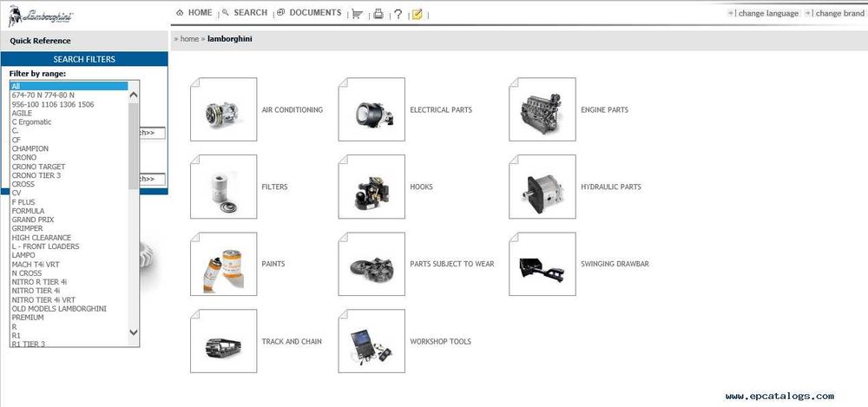This screenshot has width=868, height=407.
Task: Click the Hooks category image
Action: point(372,187)
